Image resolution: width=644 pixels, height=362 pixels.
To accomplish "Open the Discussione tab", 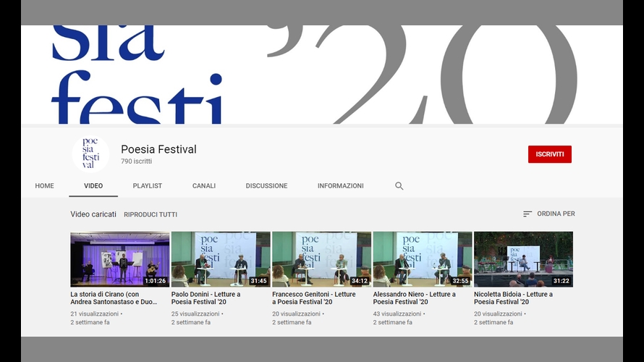I will pos(266,186).
